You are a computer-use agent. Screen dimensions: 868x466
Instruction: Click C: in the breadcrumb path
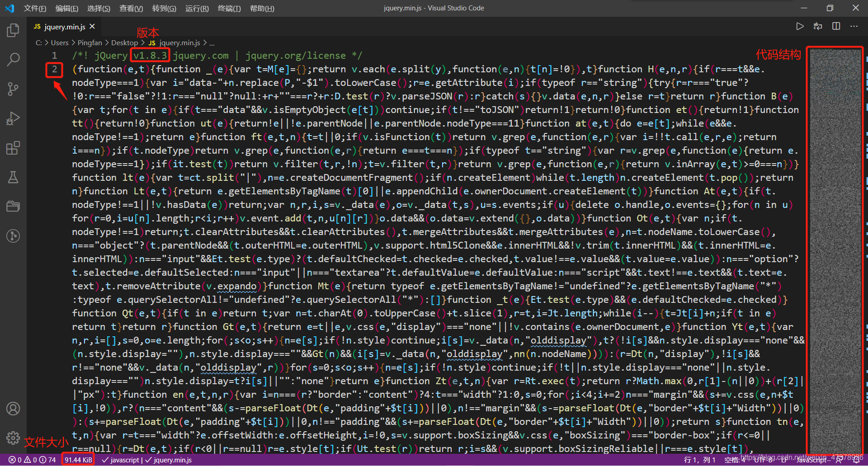click(39, 42)
